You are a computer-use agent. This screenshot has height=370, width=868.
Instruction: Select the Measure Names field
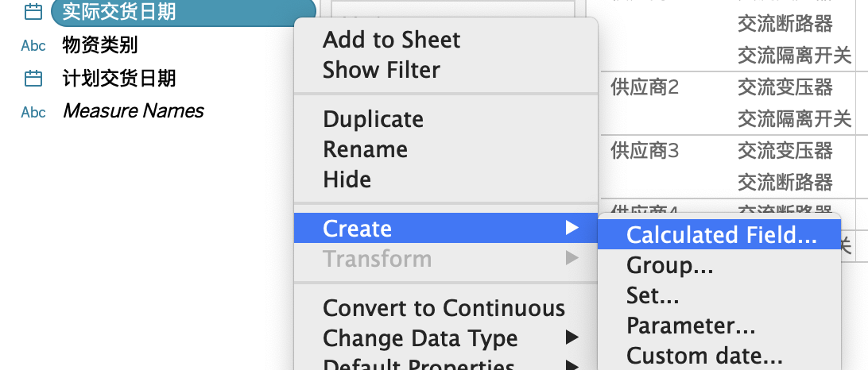coord(134,111)
